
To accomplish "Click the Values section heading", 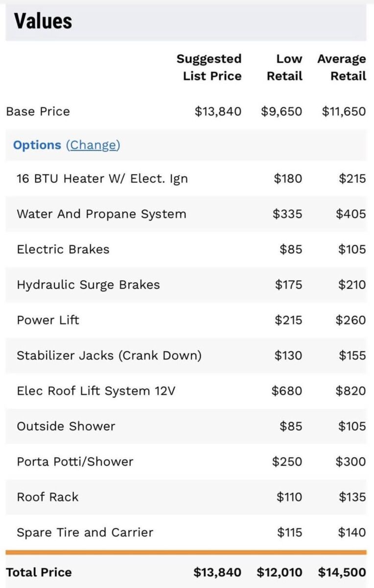I will [43, 21].
